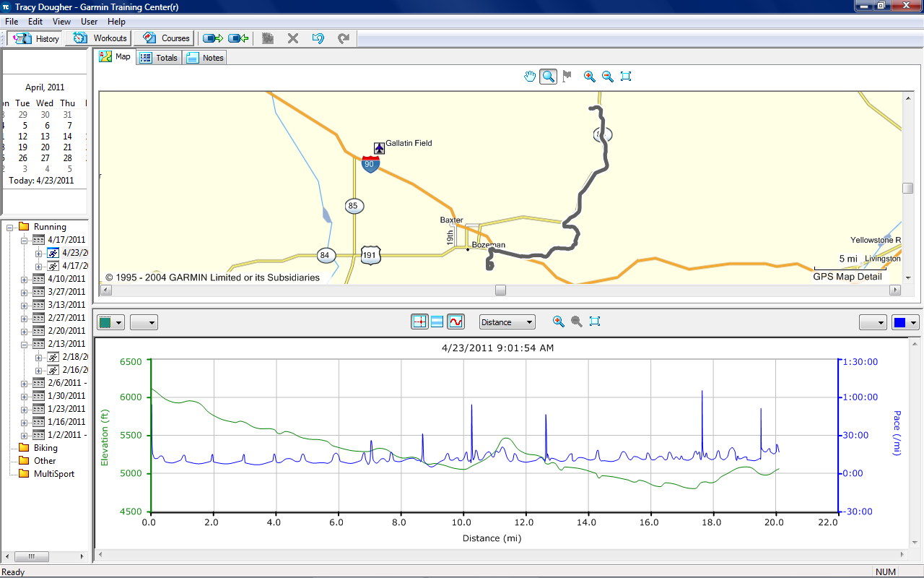Click the map vertical scrollbar thumb
This screenshot has width=924, height=578.
(x=908, y=188)
